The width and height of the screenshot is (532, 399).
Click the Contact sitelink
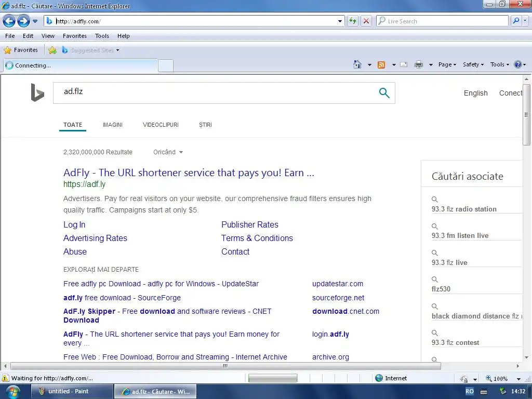[x=235, y=252]
